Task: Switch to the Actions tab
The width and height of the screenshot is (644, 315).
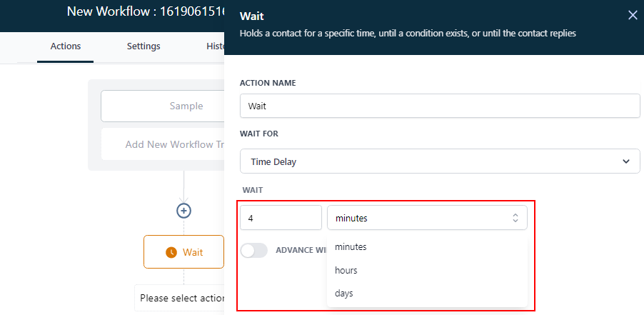Action: pyautogui.click(x=66, y=46)
